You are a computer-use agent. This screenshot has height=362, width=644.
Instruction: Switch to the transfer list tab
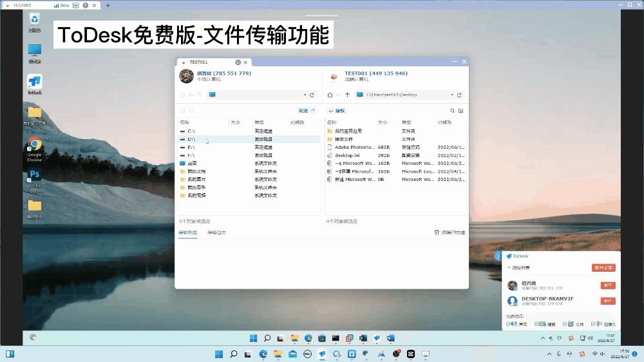pyautogui.click(x=187, y=233)
